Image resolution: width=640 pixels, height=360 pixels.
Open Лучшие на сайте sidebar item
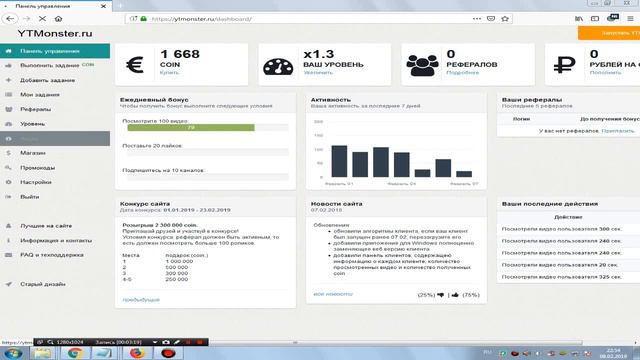coord(55,226)
